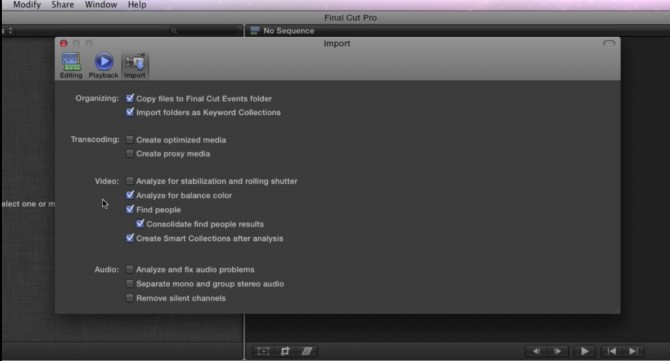This screenshot has width=670, height=361.
Task: Click the Transcoding label
Action: [x=95, y=140]
